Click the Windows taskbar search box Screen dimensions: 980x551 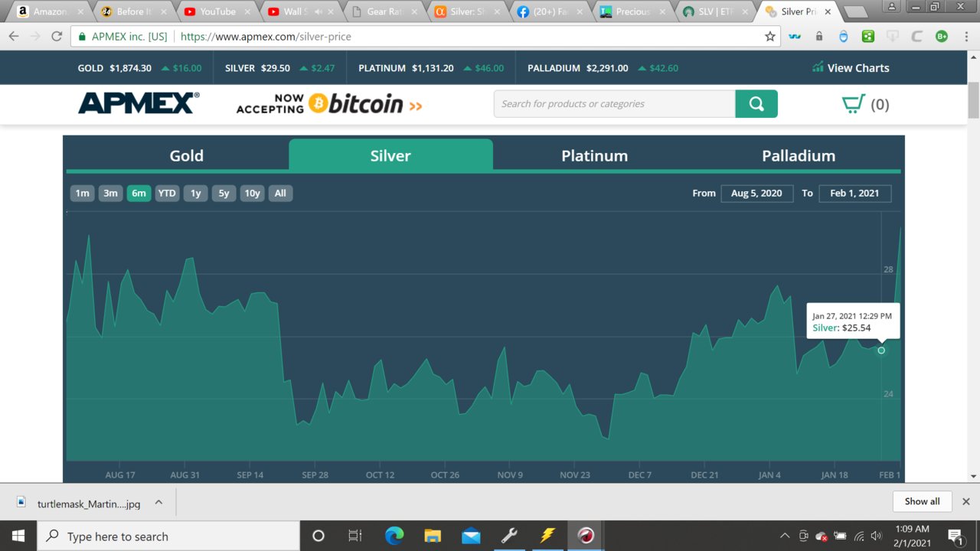click(x=168, y=536)
